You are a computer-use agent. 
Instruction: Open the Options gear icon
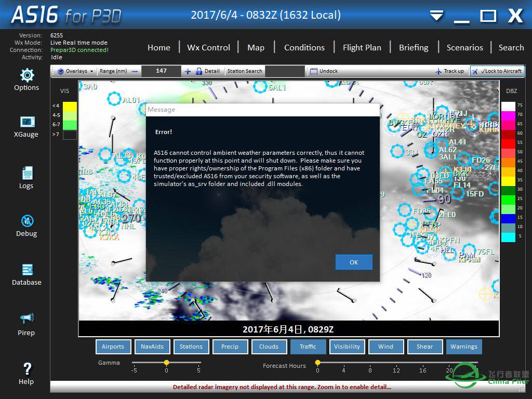(x=27, y=75)
